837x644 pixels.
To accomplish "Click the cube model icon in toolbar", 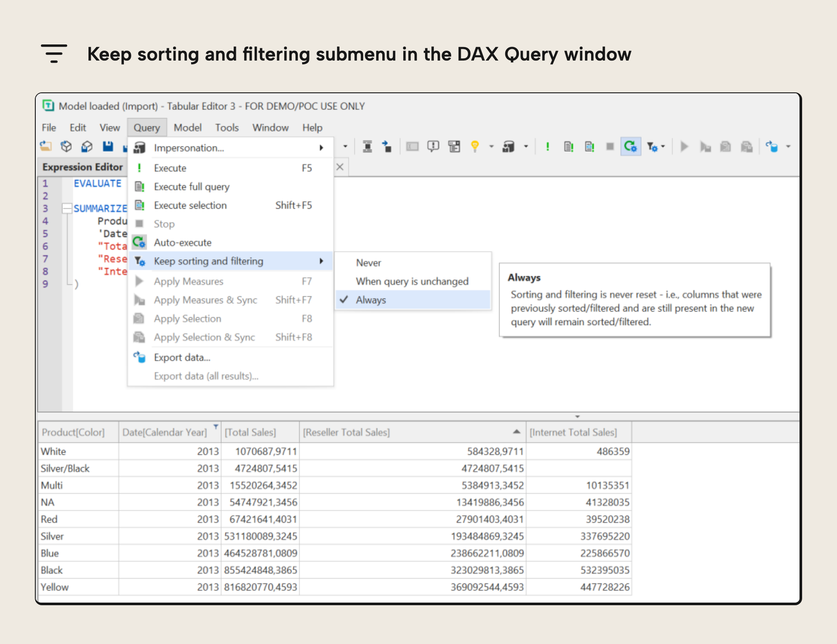I will click(x=66, y=147).
